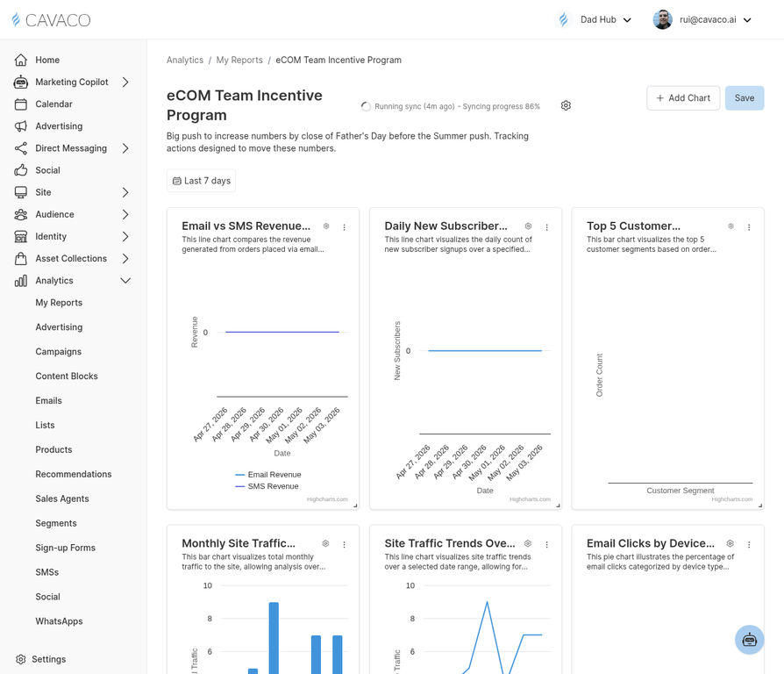
Task: Open Emails analytics item
Action: [x=48, y=401]
